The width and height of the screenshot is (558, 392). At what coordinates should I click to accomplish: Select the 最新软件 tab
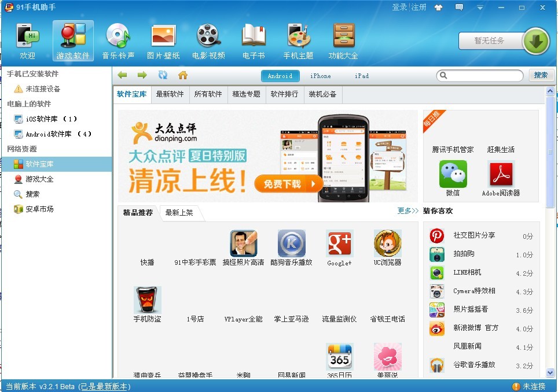click(x=170, y=94)
